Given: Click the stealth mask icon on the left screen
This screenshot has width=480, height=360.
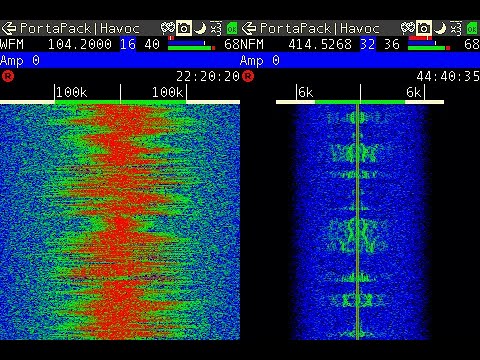Looking at the screenshot, I should [168, 28].
